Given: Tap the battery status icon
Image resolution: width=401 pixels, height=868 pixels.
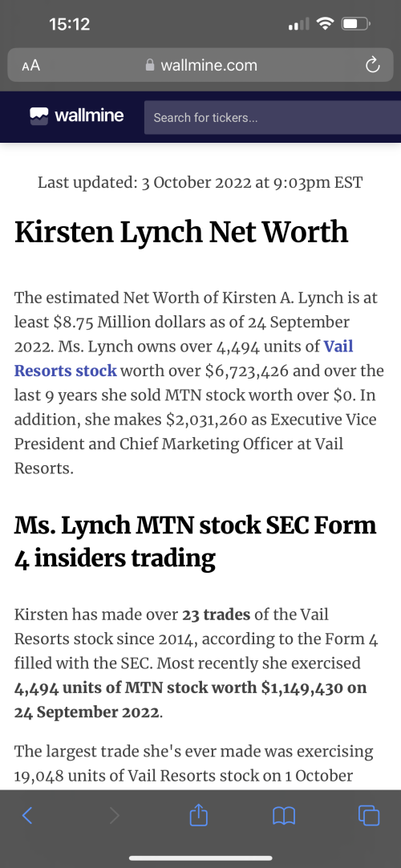Looking at the screenshot, I should click(x=356, y=24).
